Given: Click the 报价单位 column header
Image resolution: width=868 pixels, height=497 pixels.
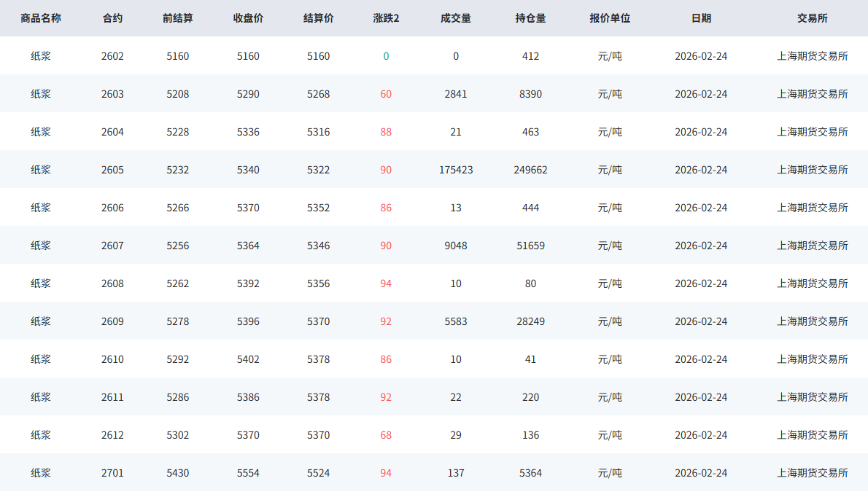Looking at the screenshot, I should 610,18.
